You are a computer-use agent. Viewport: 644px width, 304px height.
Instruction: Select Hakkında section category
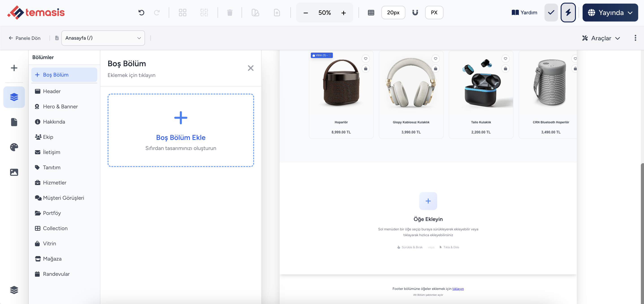point(64,122)
